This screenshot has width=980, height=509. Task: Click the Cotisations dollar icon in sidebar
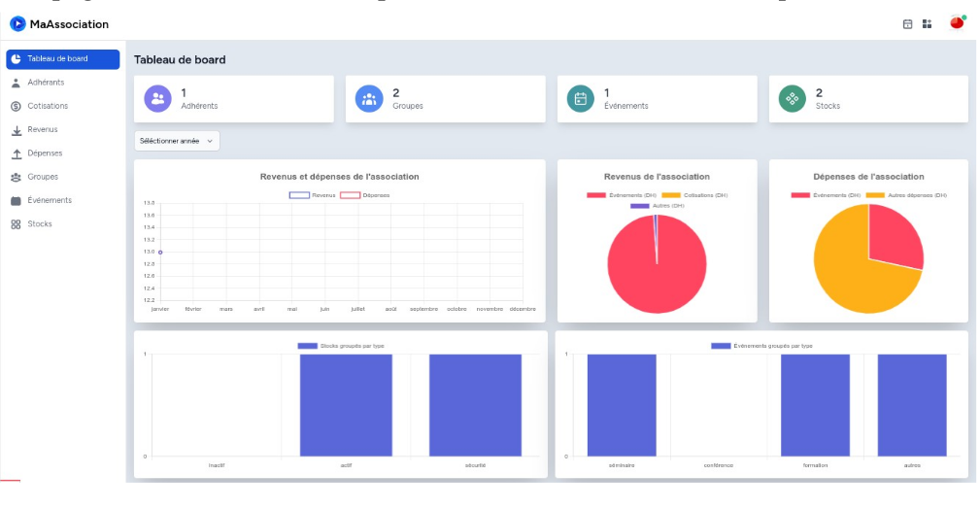17,106
